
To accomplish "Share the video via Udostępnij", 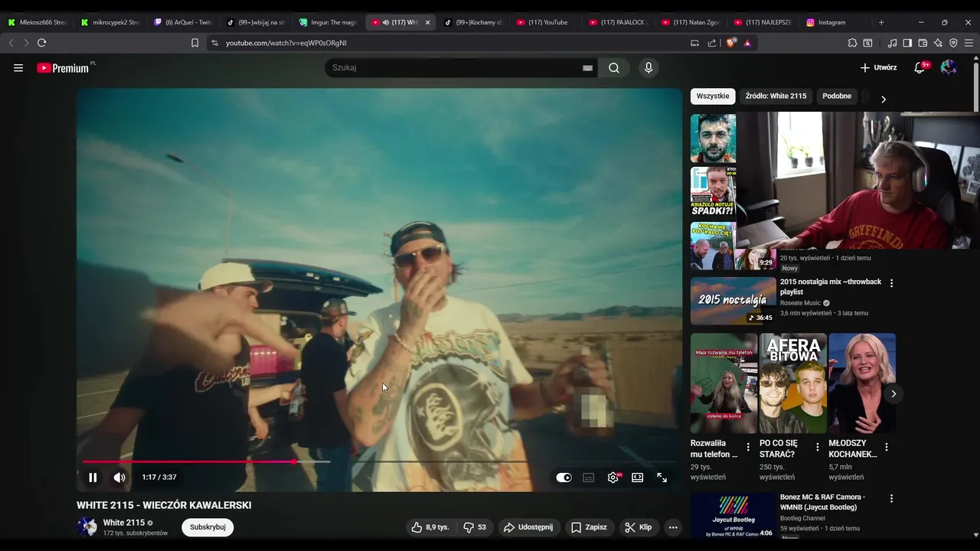I will (x=528, y=527).
